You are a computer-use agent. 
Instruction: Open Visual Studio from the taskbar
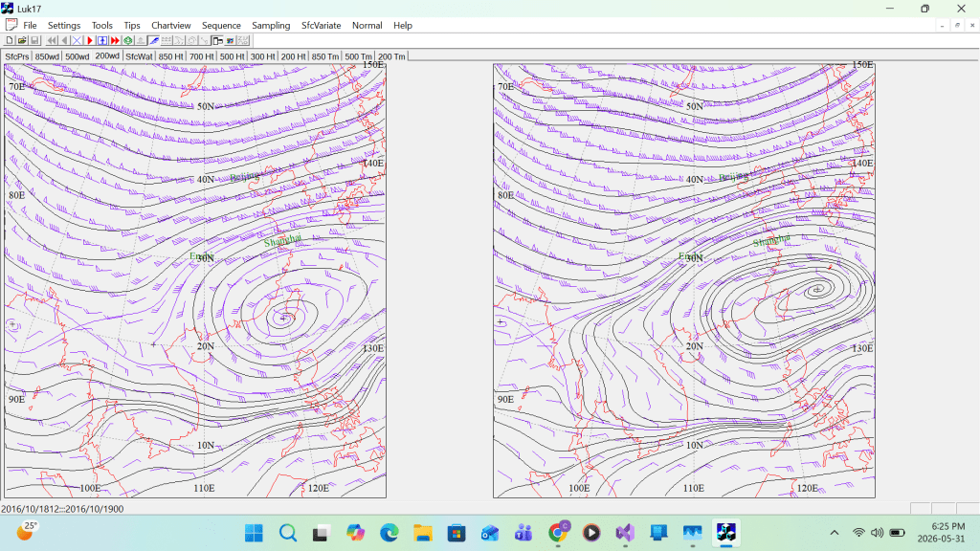625,533
